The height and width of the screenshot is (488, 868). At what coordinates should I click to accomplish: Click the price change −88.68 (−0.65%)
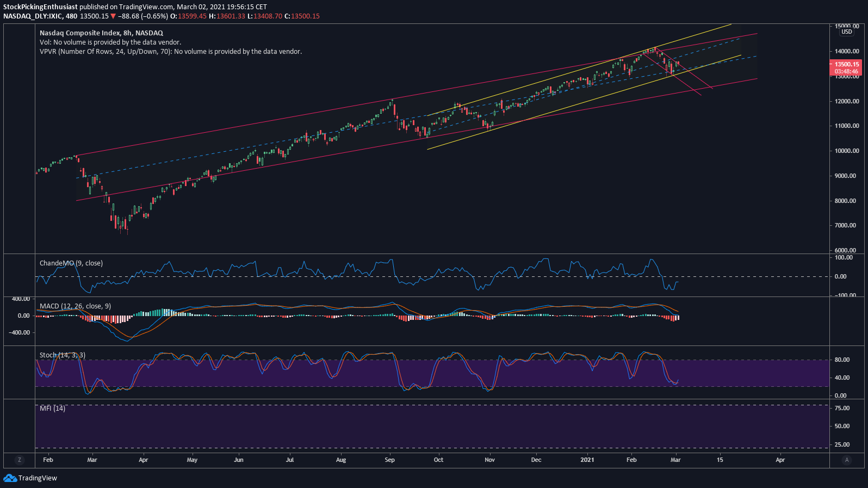tap(143, 16)
